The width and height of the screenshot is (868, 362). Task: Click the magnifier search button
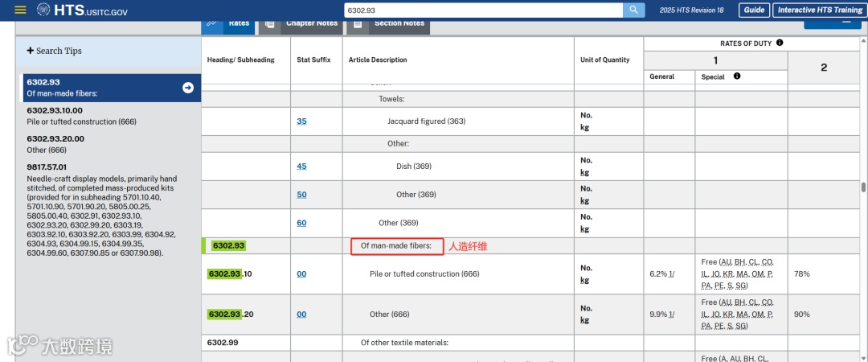click(x=633, y=10)
